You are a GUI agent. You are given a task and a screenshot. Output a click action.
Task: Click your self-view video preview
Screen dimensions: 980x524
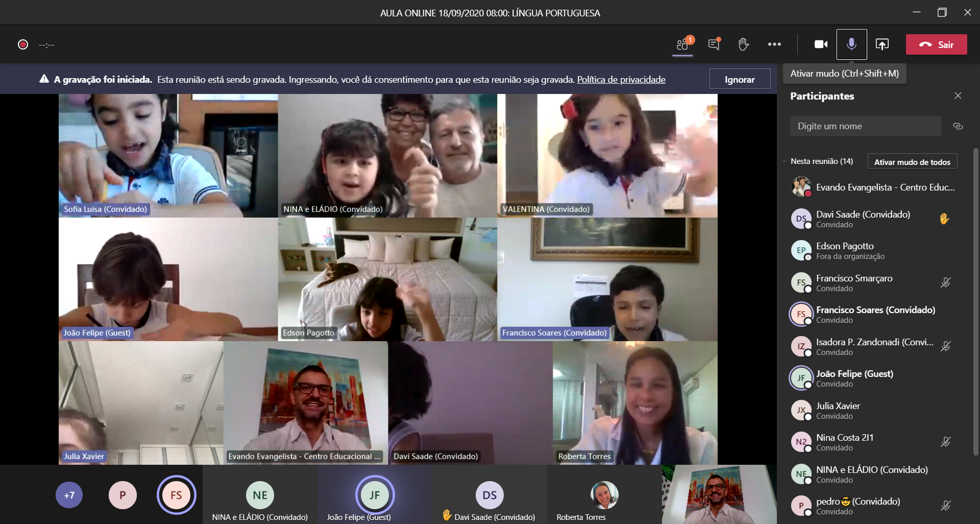click(719, 494)
